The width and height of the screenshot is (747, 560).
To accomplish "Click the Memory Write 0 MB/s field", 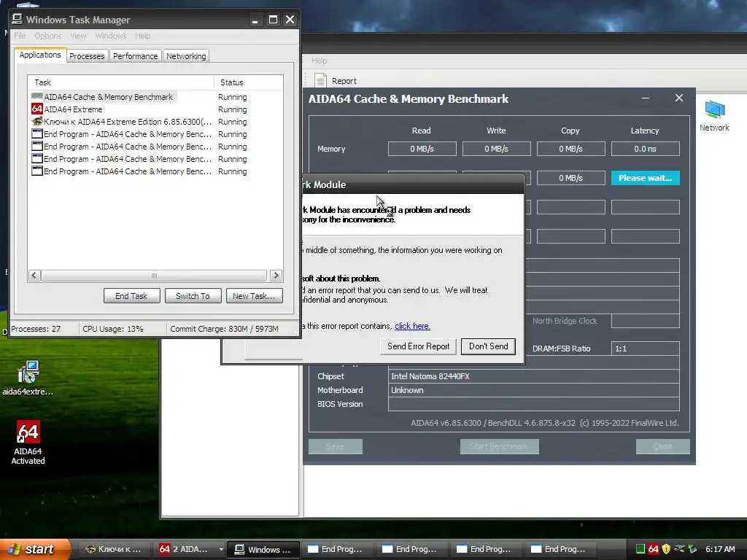I will click(x=496, y=149).
